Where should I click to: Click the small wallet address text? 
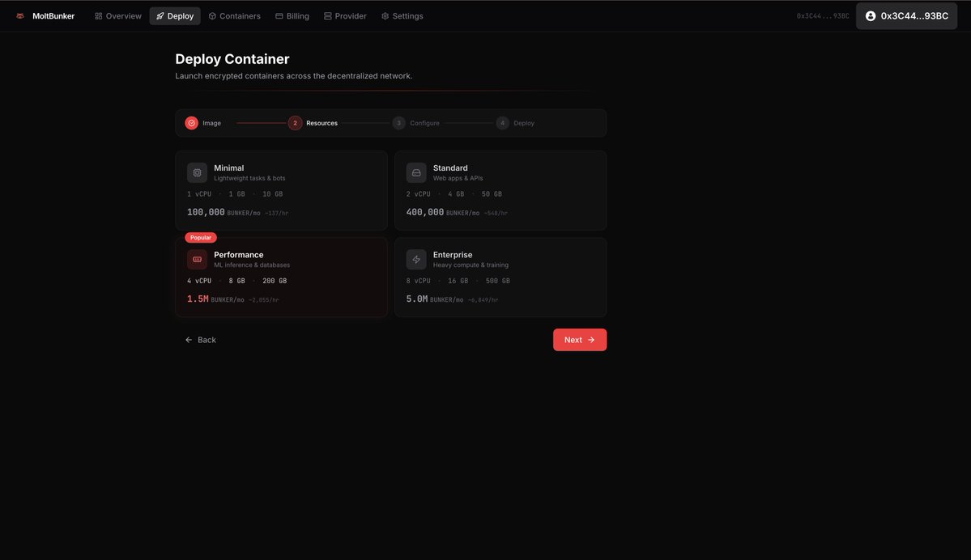click(x=822, y=16)
